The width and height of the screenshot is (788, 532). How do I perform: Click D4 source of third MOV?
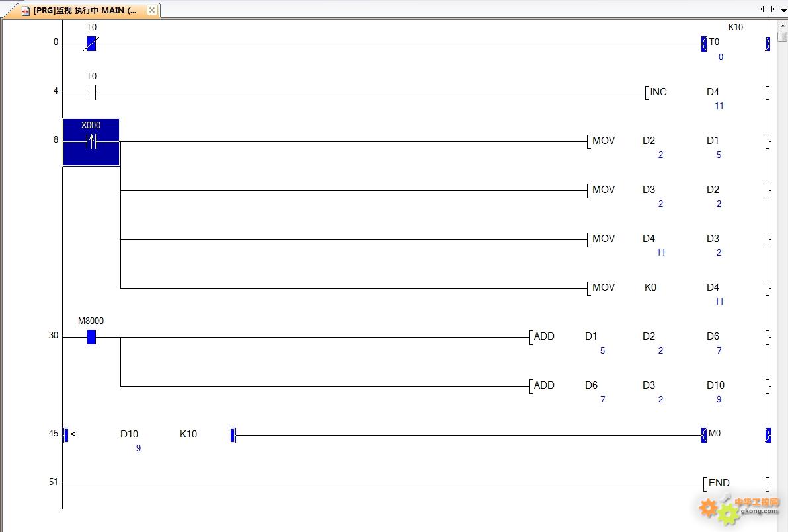tap(649, 239)
